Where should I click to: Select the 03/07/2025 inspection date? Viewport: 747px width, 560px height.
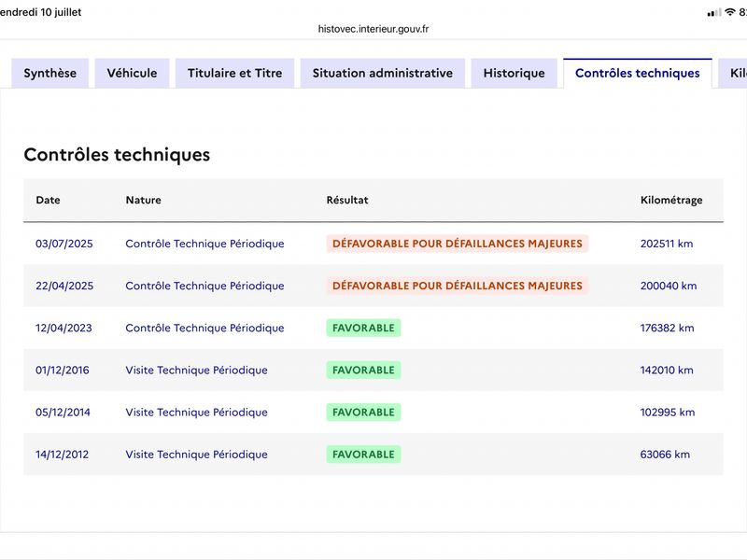(64, 244)
